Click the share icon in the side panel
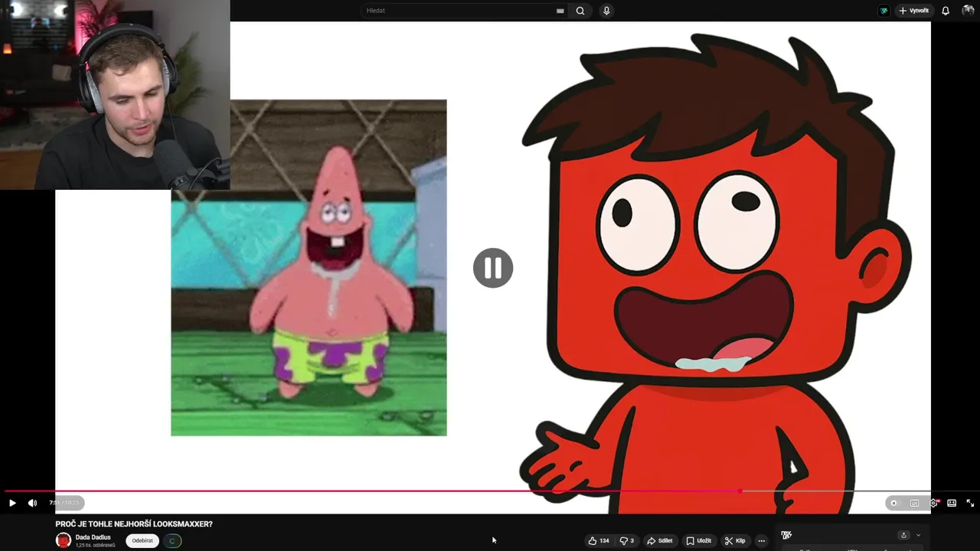Image resolution: width=980 pixels, height=551 pixels. (x=903, y=535)
